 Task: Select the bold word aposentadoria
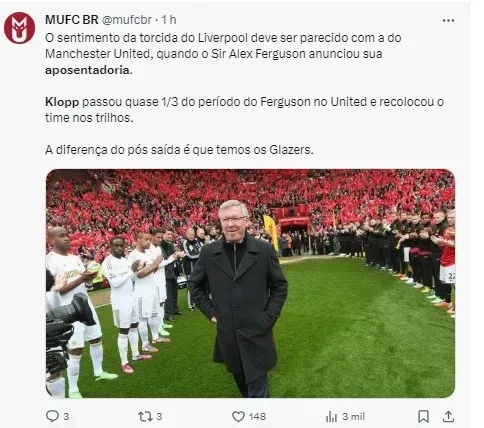[89, 70]
